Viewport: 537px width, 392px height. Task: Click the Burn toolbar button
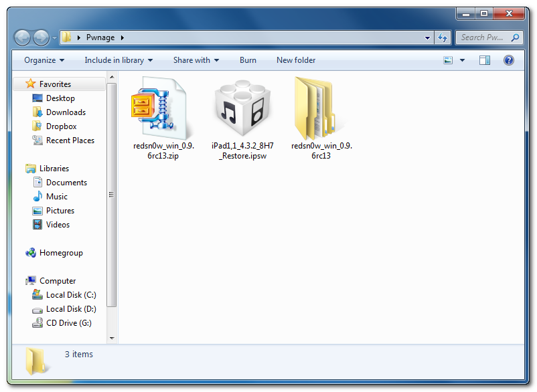248,60
